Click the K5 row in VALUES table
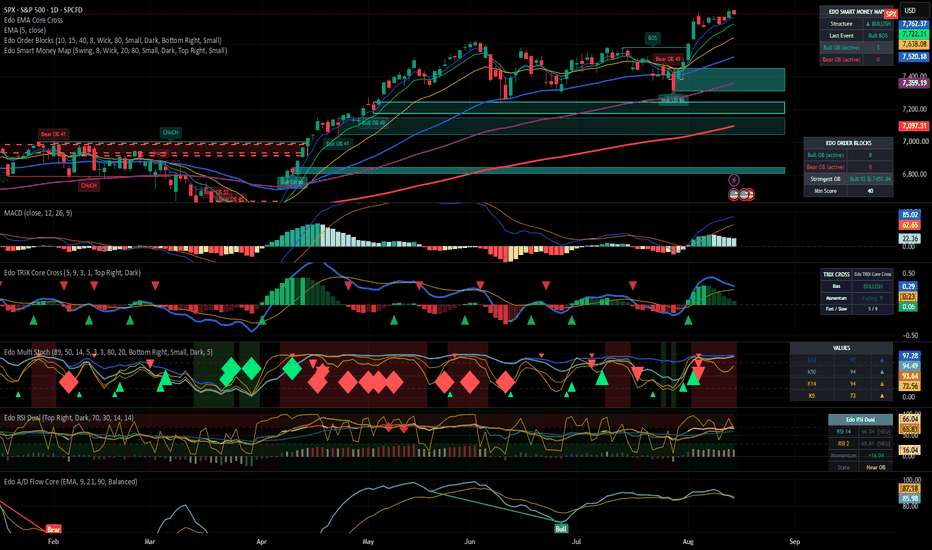Image resolution: width=932 pixels, height=550 pixels. (x=841, y=395)
